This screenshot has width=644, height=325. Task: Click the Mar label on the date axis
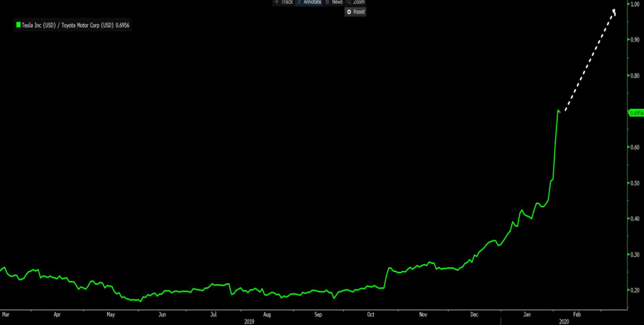(x=5, y=315)
